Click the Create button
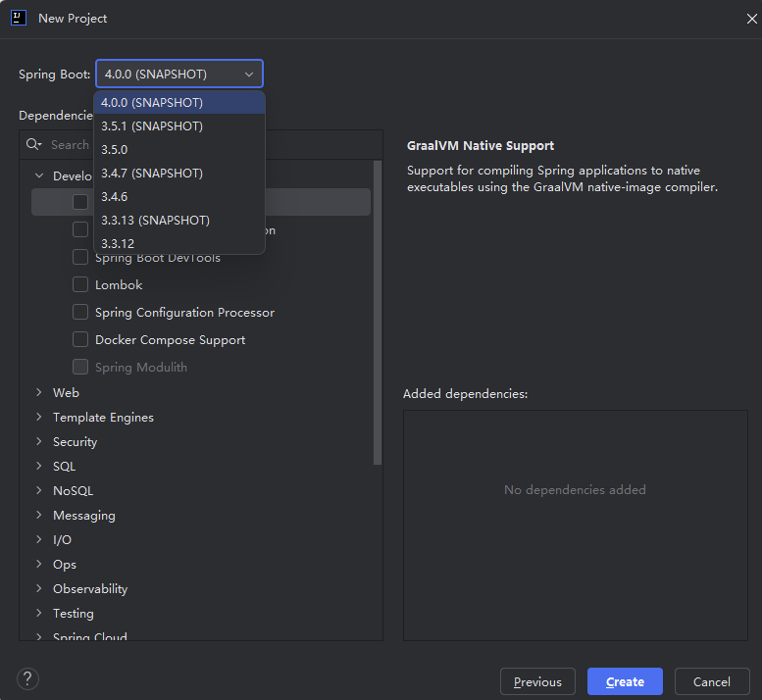Viewport: 762px width, 700px height. click(x=625, y=681)
